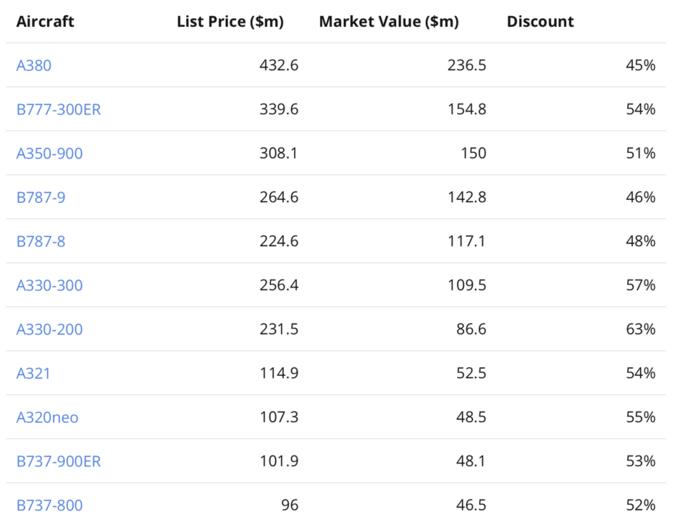Screen dimensions: 680x525
Task: Select the 432.6 list price cell
Action: coord(279,65)
